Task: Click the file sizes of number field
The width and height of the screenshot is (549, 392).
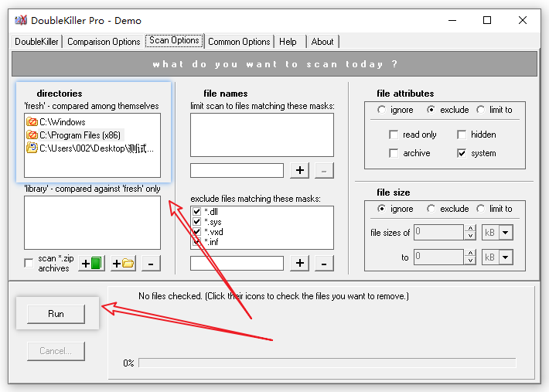Action: pos(439,233)
